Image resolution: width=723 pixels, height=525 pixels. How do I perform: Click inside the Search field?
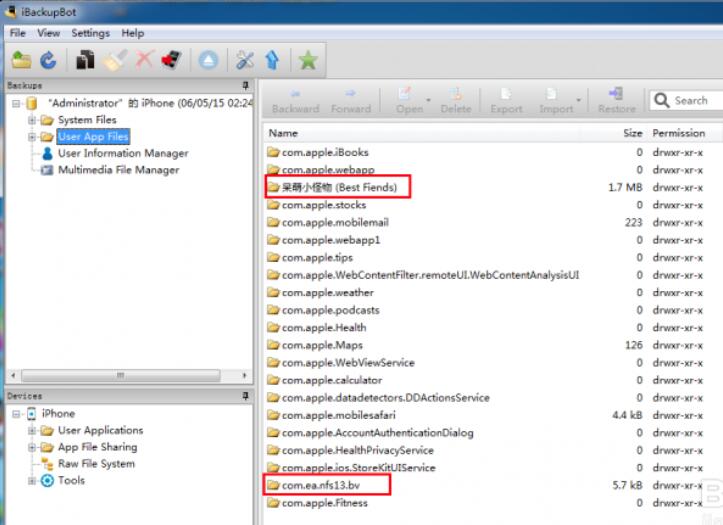pyautogui.click(x=686, y=100)
